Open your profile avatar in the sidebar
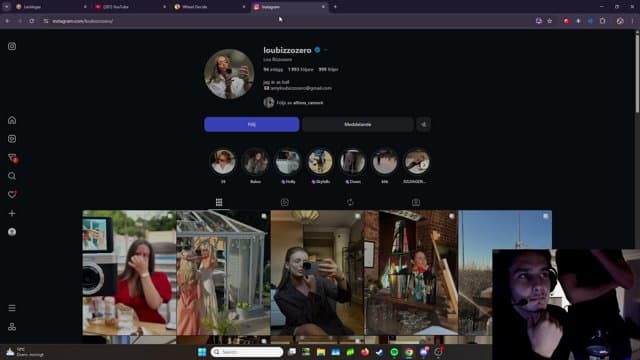The image size is (640, 360). (12, 232)
